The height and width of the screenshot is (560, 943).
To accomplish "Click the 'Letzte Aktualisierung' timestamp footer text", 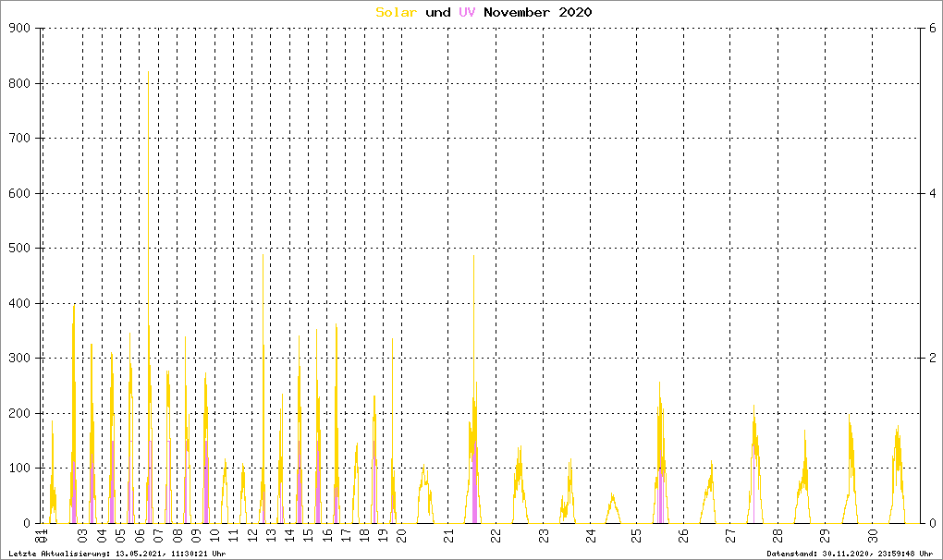I will [116, 554].
